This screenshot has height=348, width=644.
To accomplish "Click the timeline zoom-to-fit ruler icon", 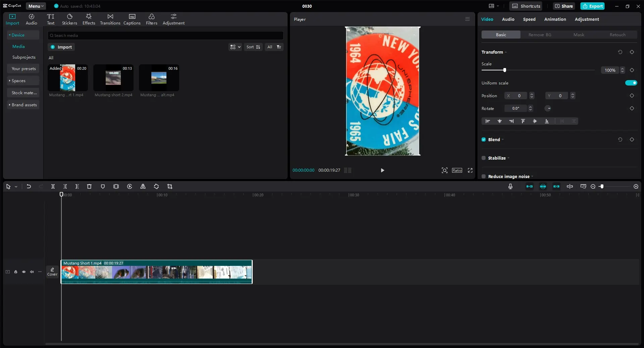I will (x=583, y=186).
